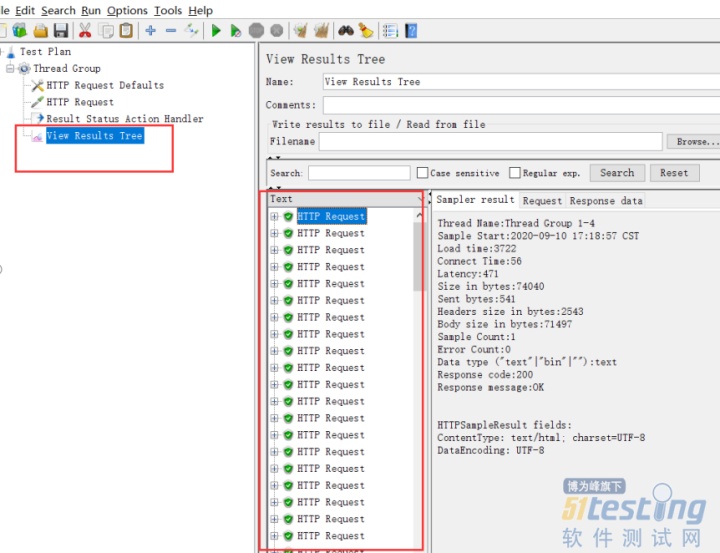Click the Clear All results icon
720x553 pixels.
pyautogui.click(x=321, y=31)
